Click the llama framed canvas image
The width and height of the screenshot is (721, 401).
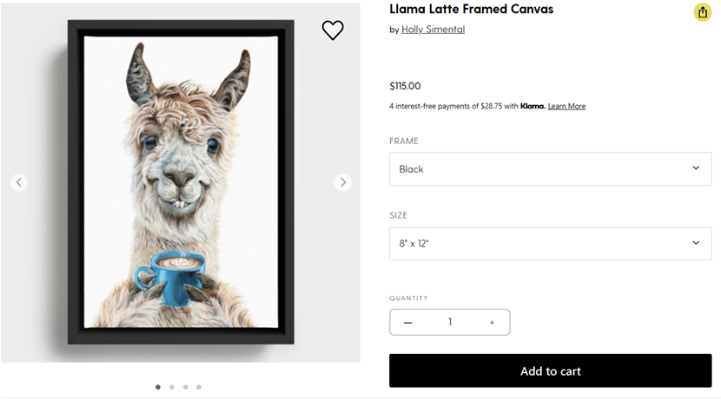pyautogui.click(x=181, y=180)
